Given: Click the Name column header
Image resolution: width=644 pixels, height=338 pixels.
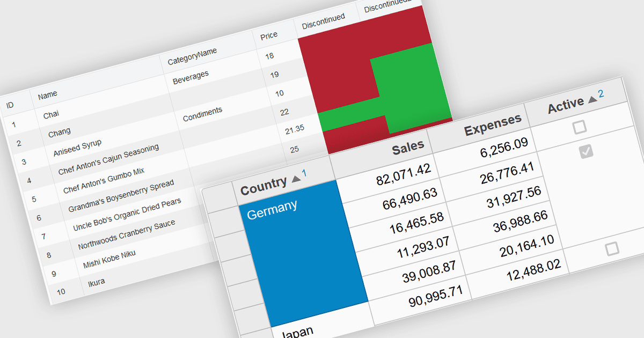Looking at the screenshot, I should click(x=47, y=95).
